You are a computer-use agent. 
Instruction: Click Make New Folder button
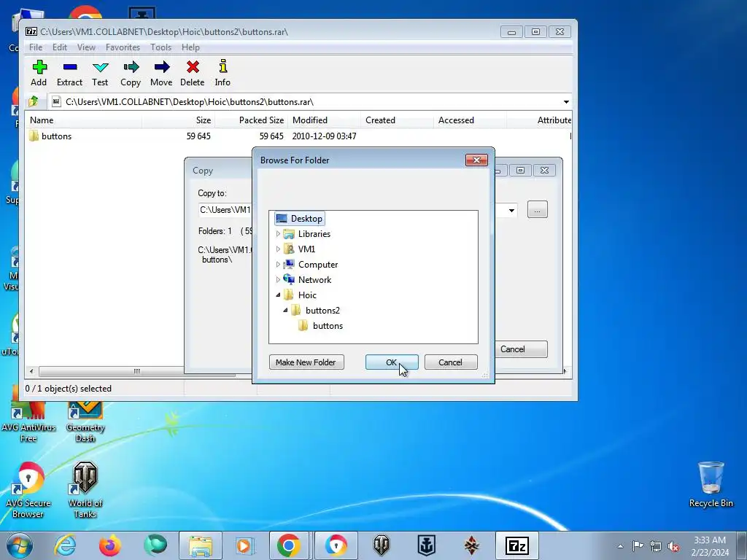(x=306, y=362)
